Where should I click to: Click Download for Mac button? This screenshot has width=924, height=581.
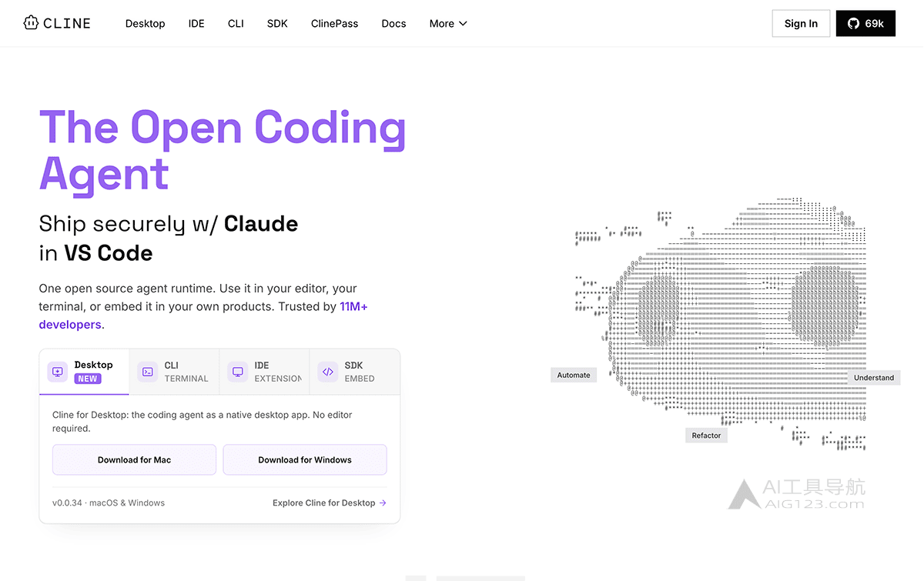(134, 459)
